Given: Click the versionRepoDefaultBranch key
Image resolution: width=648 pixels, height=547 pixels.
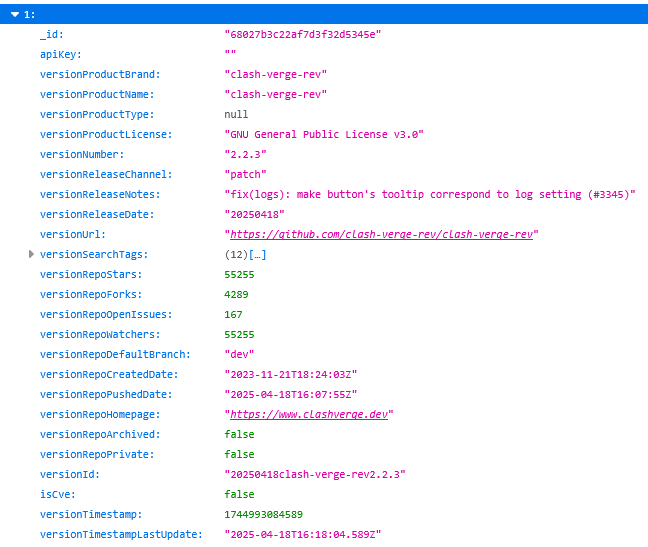Looking at the screenshot, I should tap(115, 354).
